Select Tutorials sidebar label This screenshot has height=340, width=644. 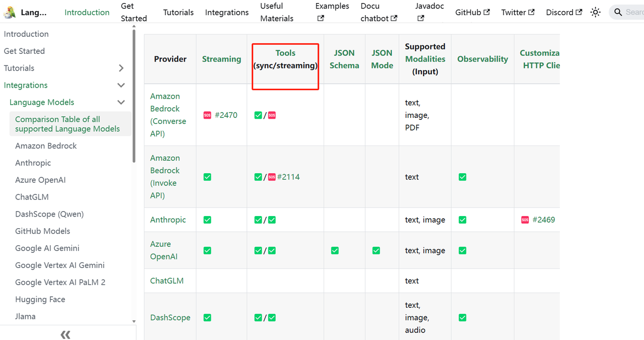(x=19, y=68)
